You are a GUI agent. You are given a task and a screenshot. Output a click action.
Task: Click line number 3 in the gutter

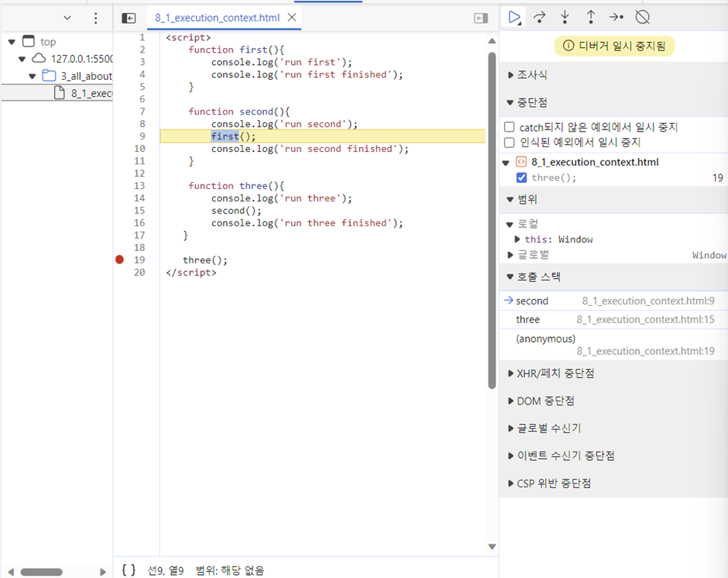(x=142, y=62)
